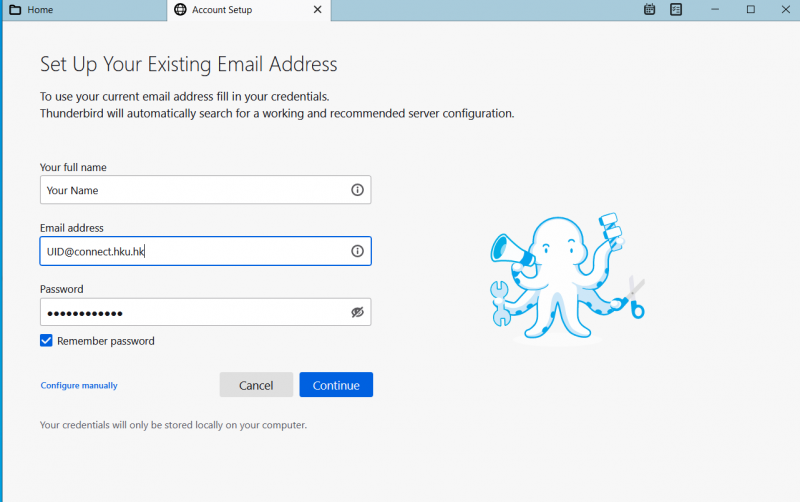The height and width of the screenshot is (502, 800).
Task: Maximize the Thunderbird window
Action: (x=751, y=9)
